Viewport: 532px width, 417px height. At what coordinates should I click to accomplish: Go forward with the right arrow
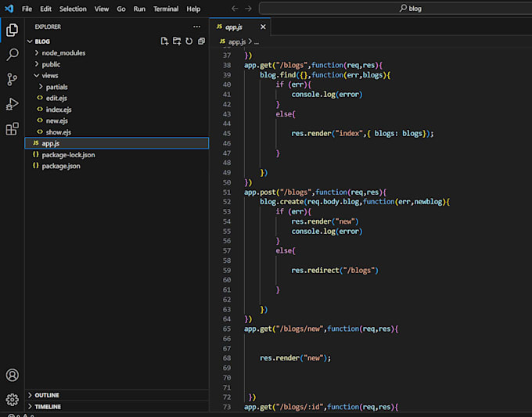(248, 9)
